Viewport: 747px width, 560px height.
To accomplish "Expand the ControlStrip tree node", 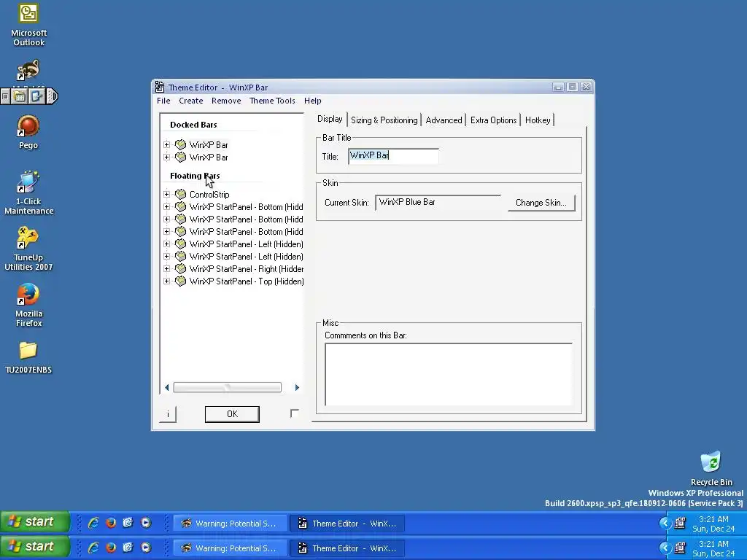I will click(166, 194).
